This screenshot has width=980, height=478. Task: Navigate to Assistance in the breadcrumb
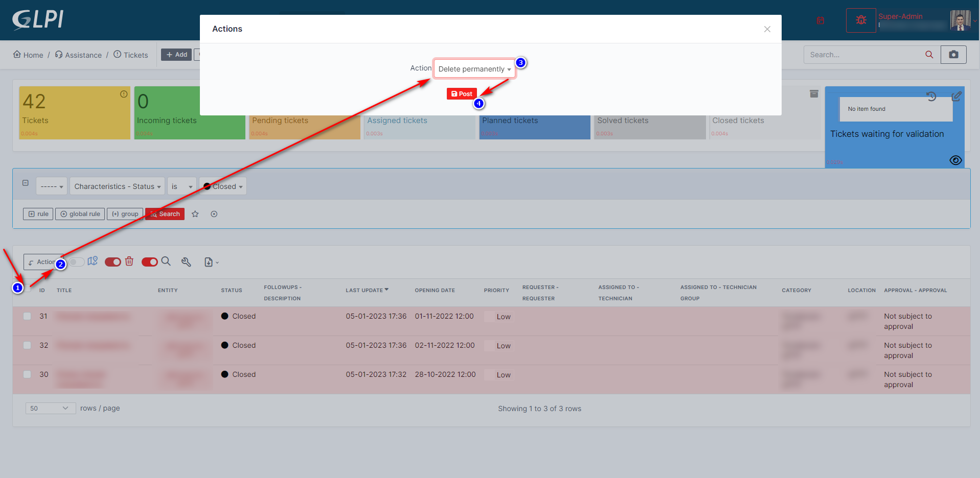83,55
